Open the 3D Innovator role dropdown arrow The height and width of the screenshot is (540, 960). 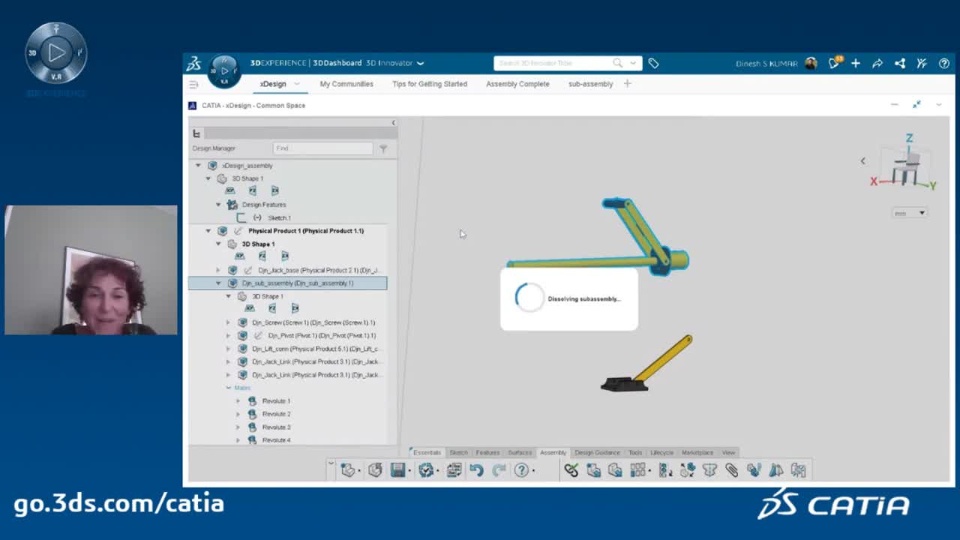point(421,63)
